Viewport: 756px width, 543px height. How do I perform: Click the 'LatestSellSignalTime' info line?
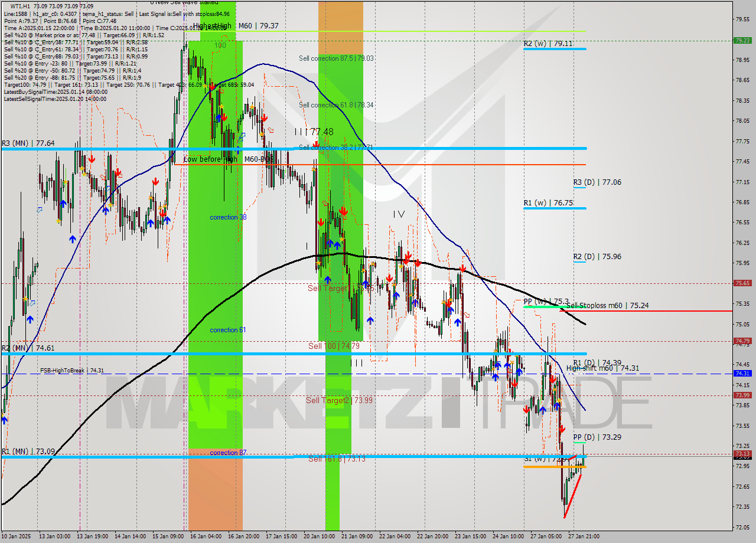[56, 99]
